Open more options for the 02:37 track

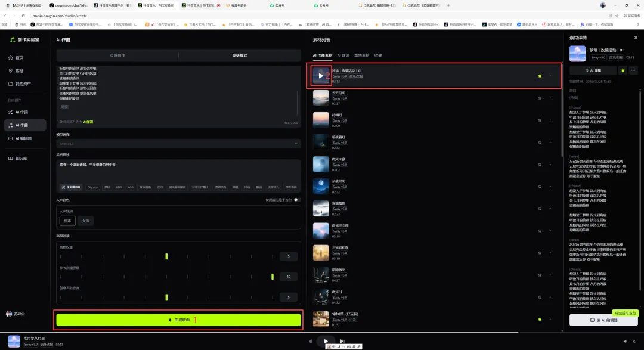(550, 98)
